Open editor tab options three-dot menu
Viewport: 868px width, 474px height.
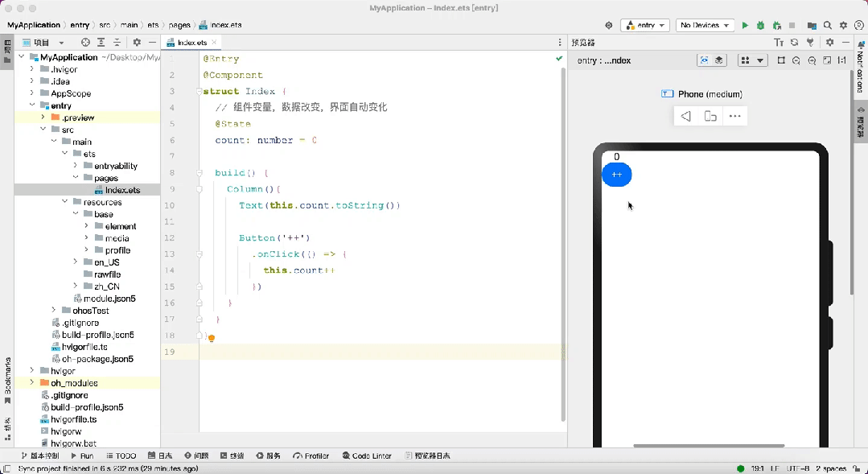click(x=560, y=42)
